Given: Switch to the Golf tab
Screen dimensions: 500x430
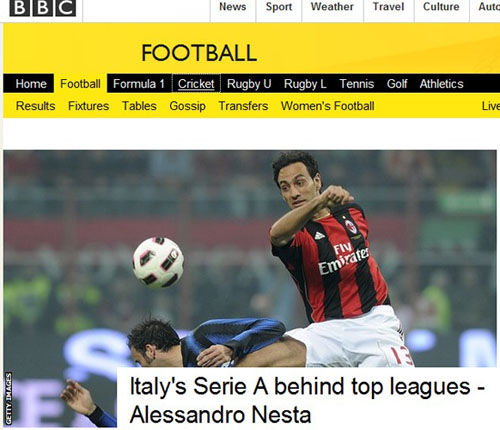Looking at the screenshot, I should pos(397,84).
